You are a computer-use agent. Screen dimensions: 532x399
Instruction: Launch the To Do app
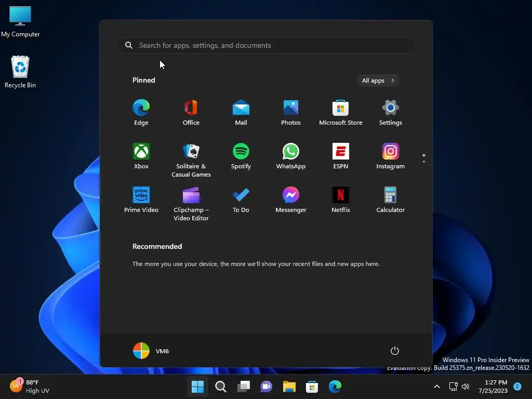pyautogui.click(x=241, y=200)
